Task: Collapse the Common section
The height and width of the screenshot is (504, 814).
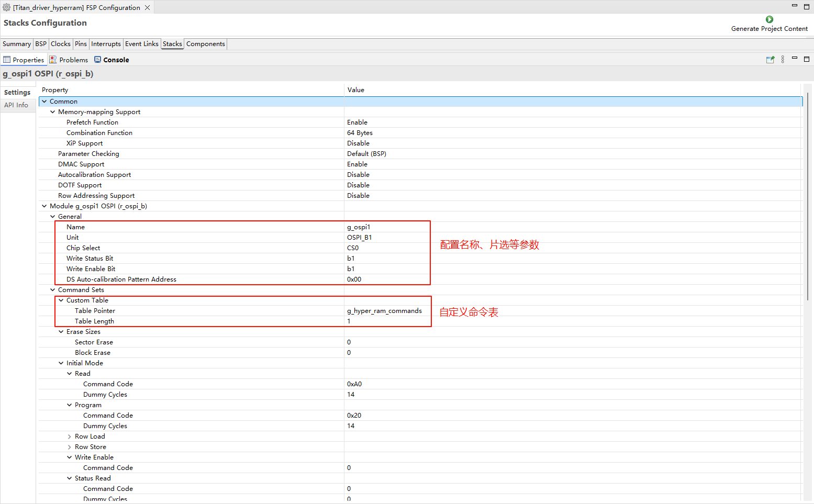Action: pos(44,102)
